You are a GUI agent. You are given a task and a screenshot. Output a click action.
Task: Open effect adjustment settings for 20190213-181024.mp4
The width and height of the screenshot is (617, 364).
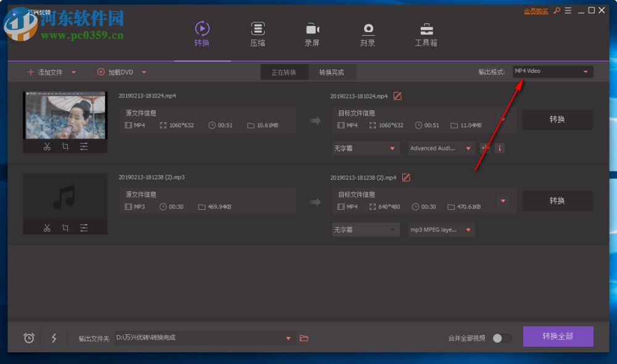(x=85, y=147)
